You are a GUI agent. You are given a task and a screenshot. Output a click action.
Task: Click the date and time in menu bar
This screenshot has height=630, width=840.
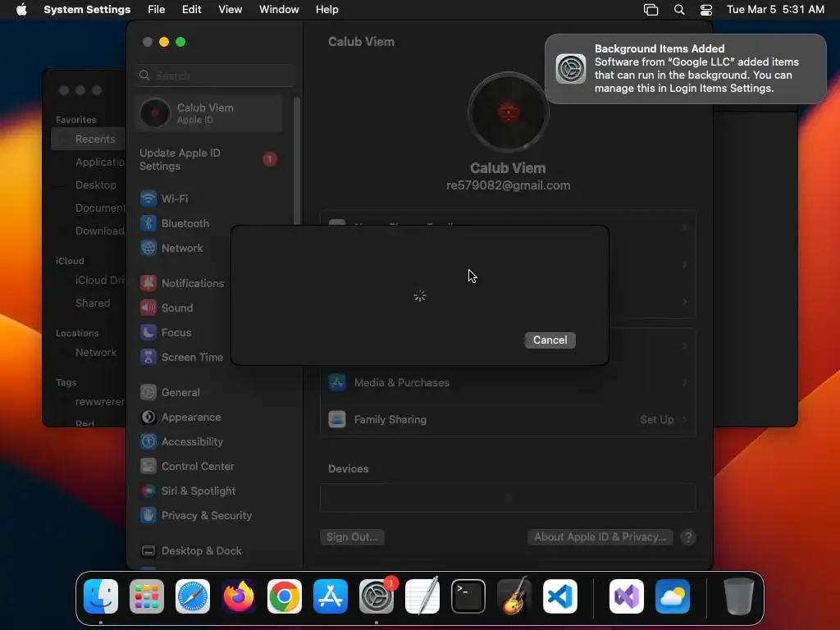(775, 10)
